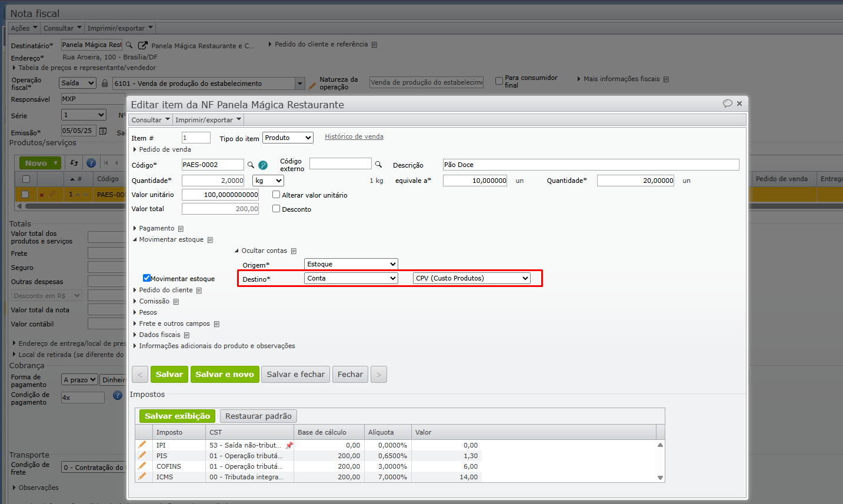Tick the Desconto checkbox
Viewport: 843px width, 504px height.
276,209
